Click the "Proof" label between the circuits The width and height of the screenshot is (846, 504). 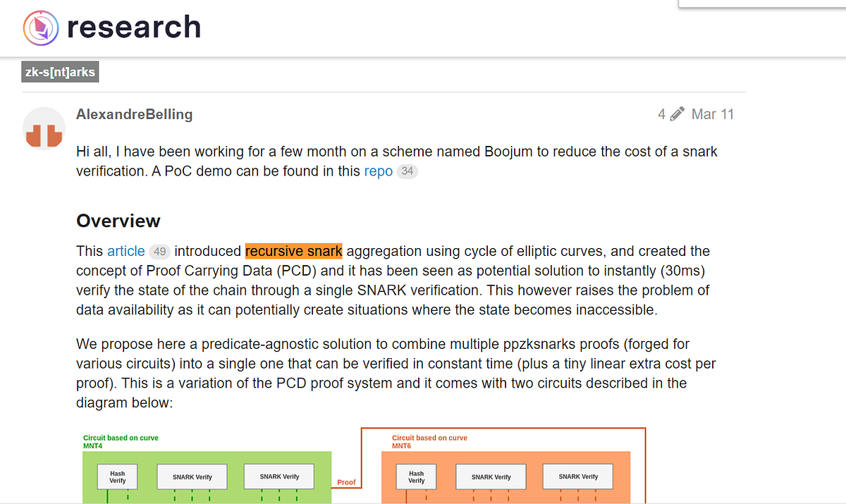[x=346, y=483]
